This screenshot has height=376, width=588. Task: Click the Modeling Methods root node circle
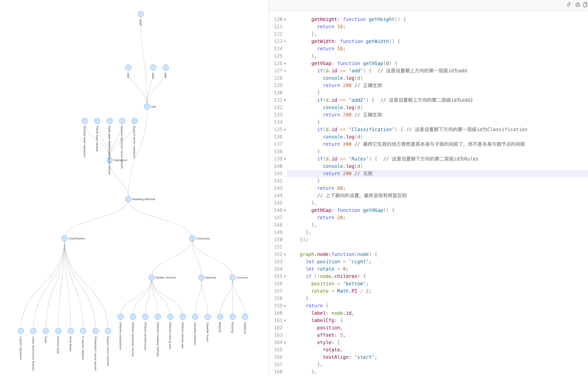128,199
